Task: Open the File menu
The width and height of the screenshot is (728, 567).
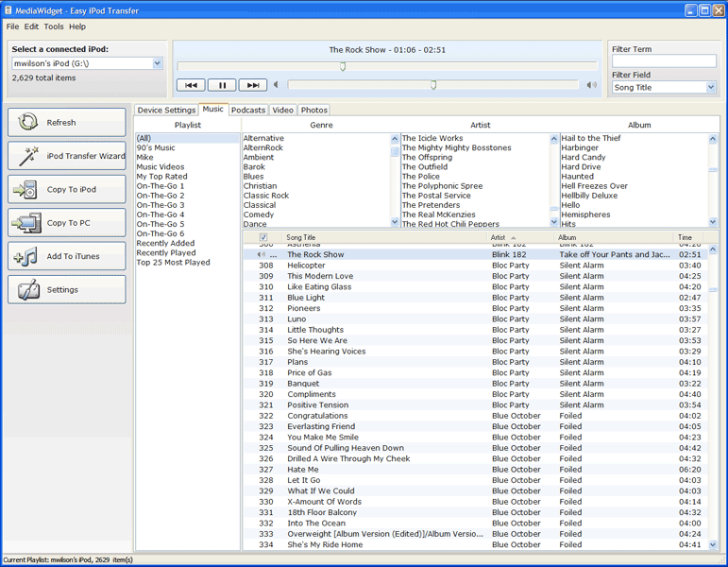Action: (x=12, y=26)
